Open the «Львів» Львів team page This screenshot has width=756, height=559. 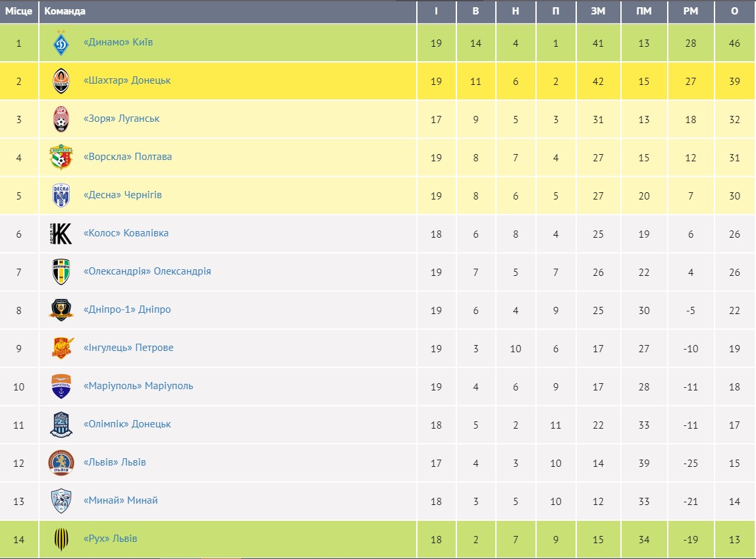pyautogui.click(x=115, y=462)
